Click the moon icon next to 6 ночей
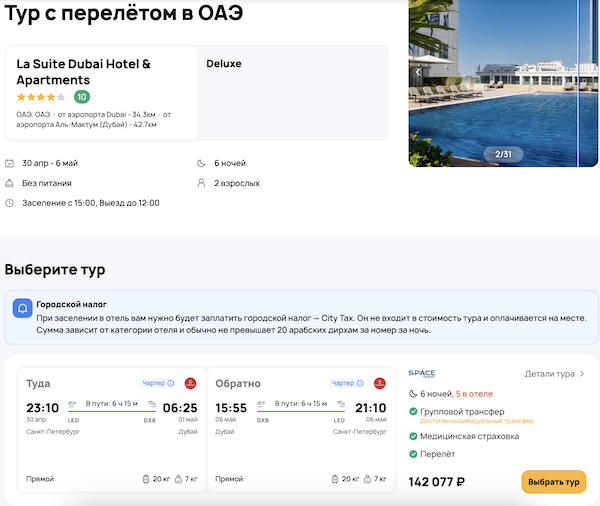This screenshot has height=506, width=600. click(203, 163)
